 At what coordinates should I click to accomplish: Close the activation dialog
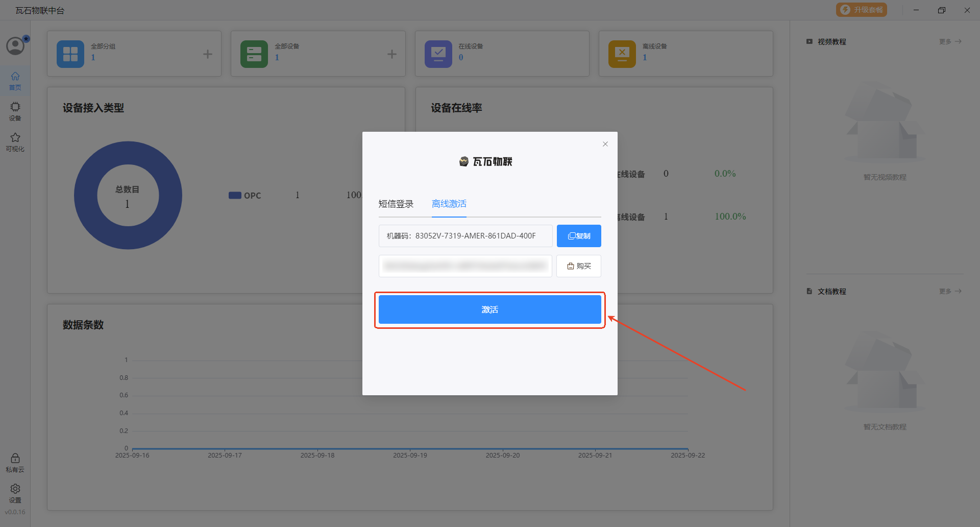[x=605, y=144]
